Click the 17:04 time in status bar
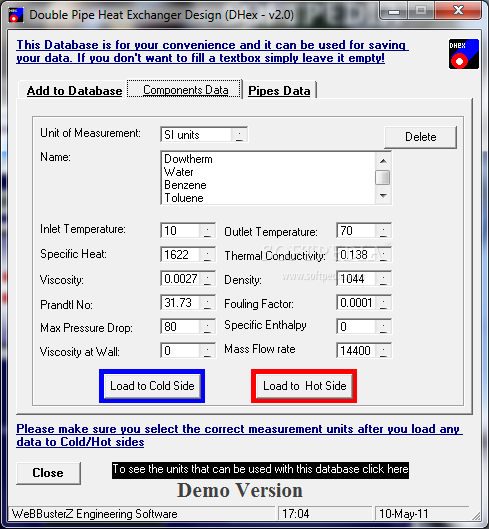The image size is (489, 529). click(296, 514)
